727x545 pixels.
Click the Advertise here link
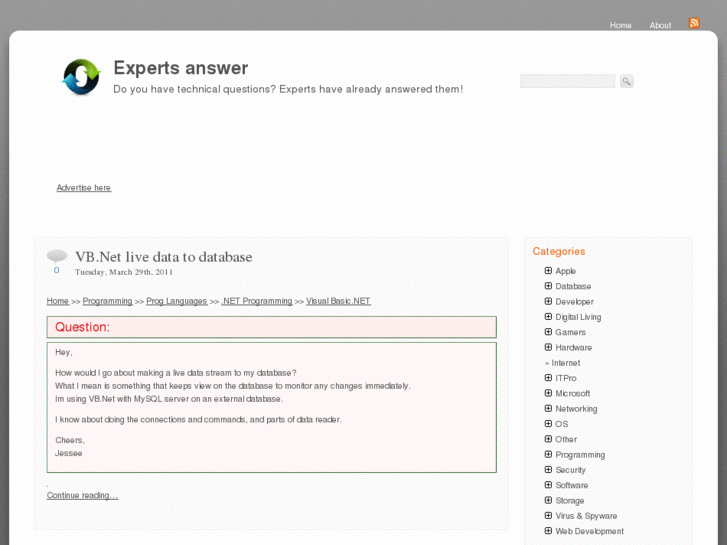pyautogui.click(x=84, y=188)
